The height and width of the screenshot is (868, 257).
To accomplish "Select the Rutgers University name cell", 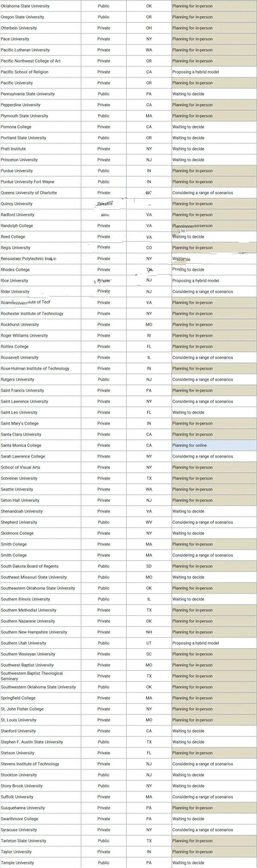I will point(18,379).
